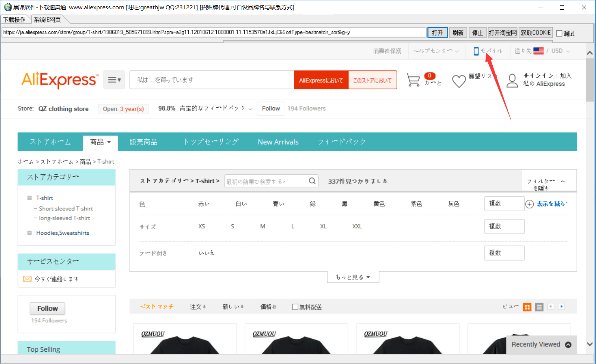Screen dimensions: 596x364
Task: Click the main product search field
Action: point(212,80)
